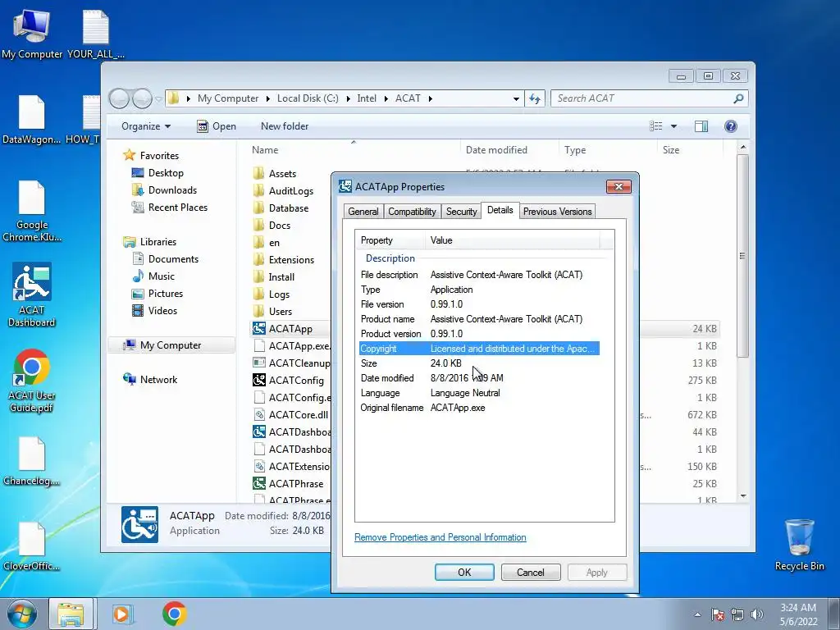Change the view using the view icon
This screenshot has height=630, width=840.
655,126
